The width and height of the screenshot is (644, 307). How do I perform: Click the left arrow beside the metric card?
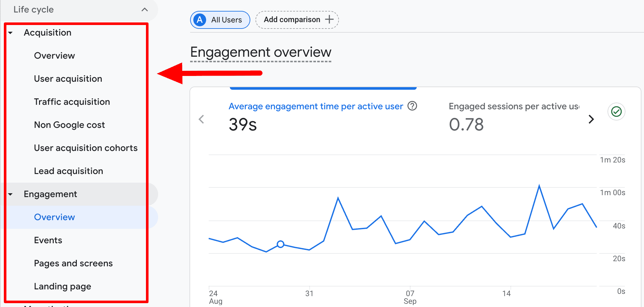tap(201, 119)
